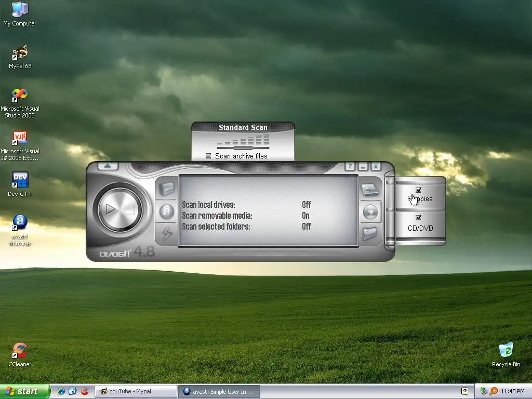
Task: Launch CCleaner from quick launch bar
Action: (x=85, y=391)
